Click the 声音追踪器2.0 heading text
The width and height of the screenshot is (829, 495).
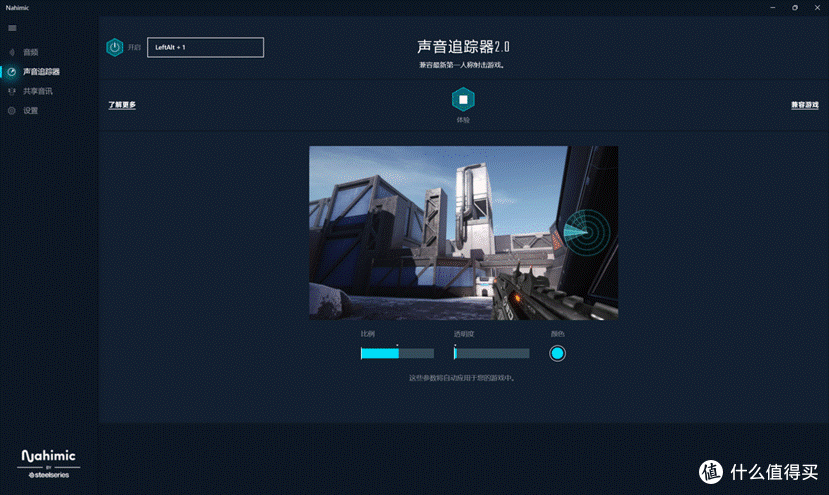click(x=463, y=47)
